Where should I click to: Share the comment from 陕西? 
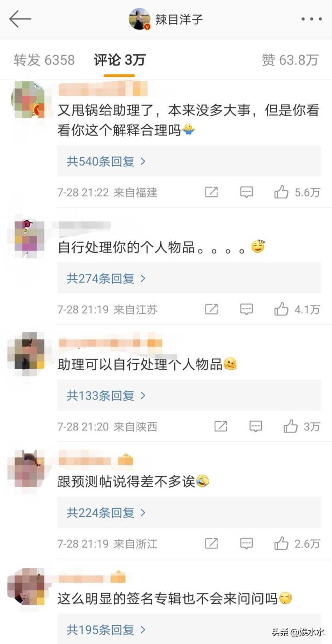[221, 426]
